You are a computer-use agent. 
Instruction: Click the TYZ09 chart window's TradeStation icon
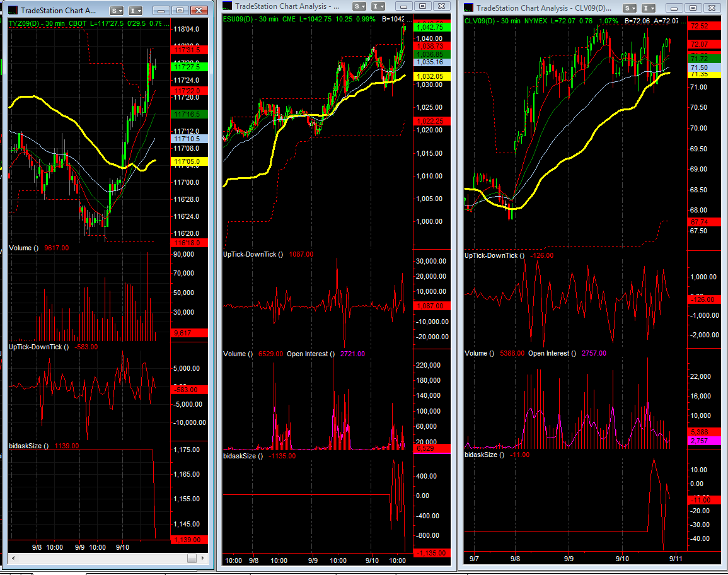(13, 11)
